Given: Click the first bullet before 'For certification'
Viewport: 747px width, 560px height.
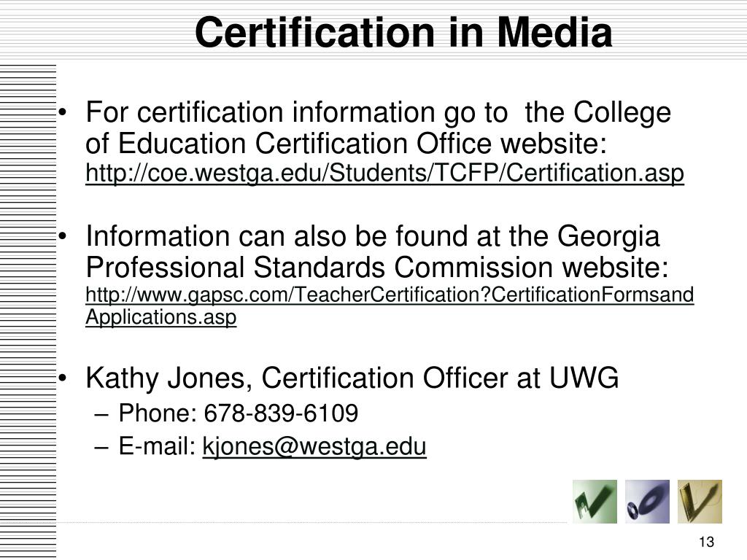Looking at the screenshot, I should (x=63, y=113).
